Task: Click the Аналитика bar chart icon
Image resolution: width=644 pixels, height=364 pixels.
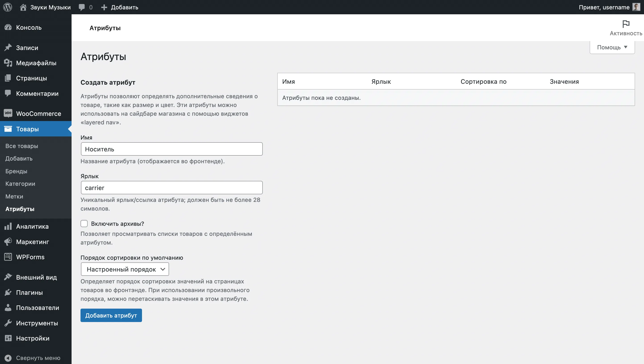Action: (8, 226)
